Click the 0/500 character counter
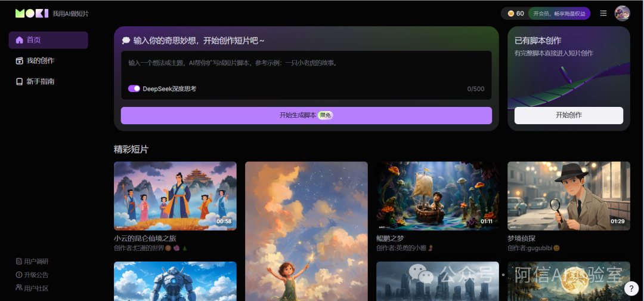This screenshot has height=301, width=644. (x=476, y=89)
